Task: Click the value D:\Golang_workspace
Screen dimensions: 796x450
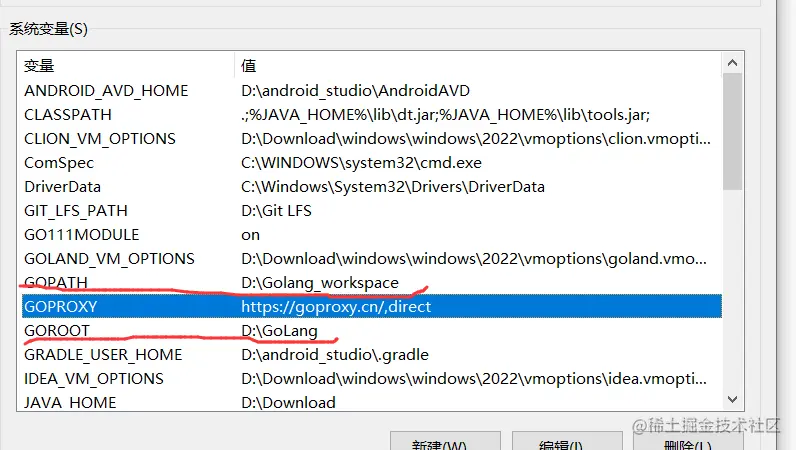Action: click(320, 283)
